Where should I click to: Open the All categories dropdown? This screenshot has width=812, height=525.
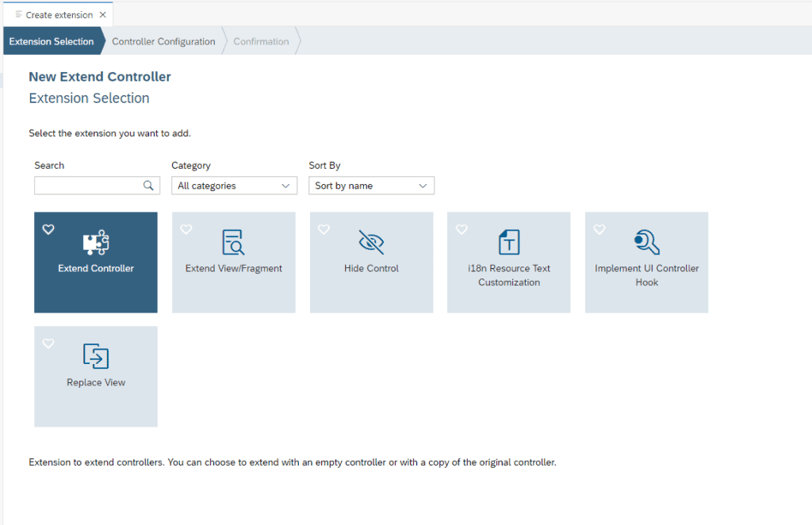point(234,186)
